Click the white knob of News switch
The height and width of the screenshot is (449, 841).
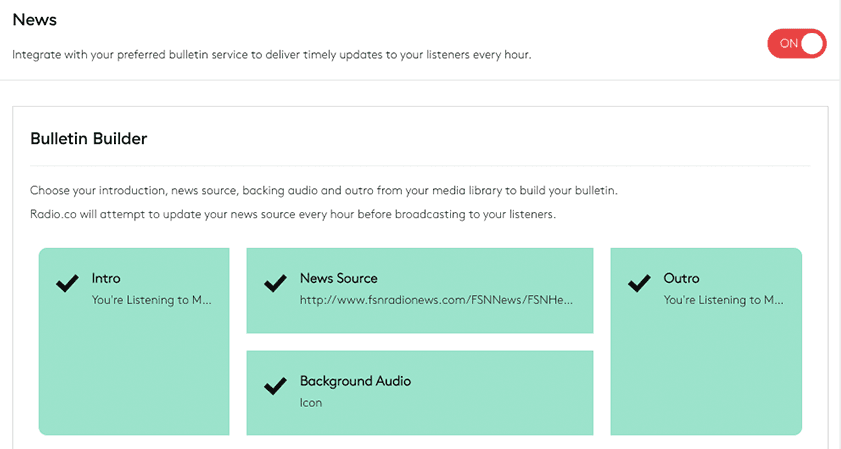[812, 43]
